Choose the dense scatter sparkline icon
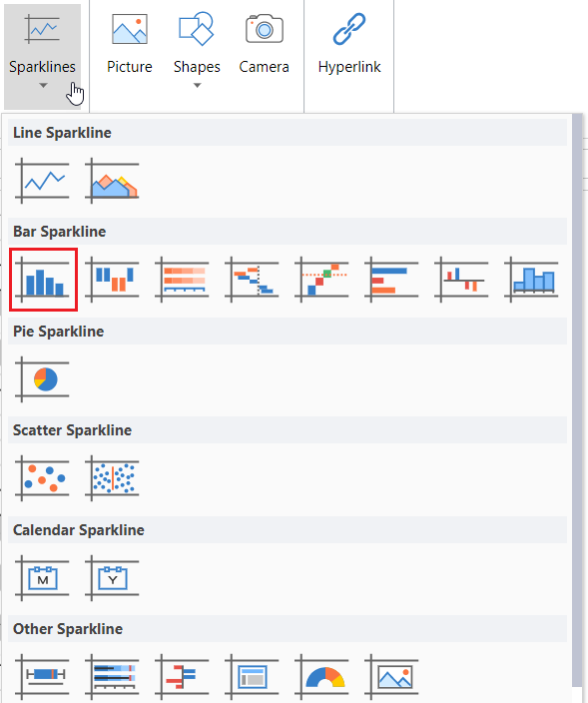This screenshot has width=588, height=703. 112,478
